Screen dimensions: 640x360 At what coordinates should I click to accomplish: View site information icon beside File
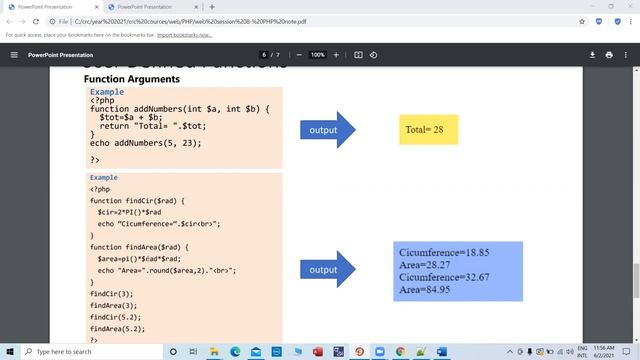point(52,22)
